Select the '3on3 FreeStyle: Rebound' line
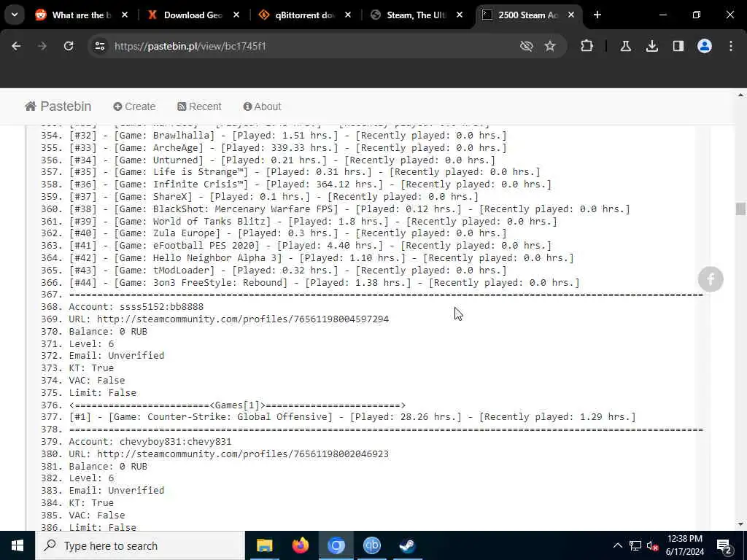Image resolution: width=747 pixels, height=560 pixels. point(325,283)
